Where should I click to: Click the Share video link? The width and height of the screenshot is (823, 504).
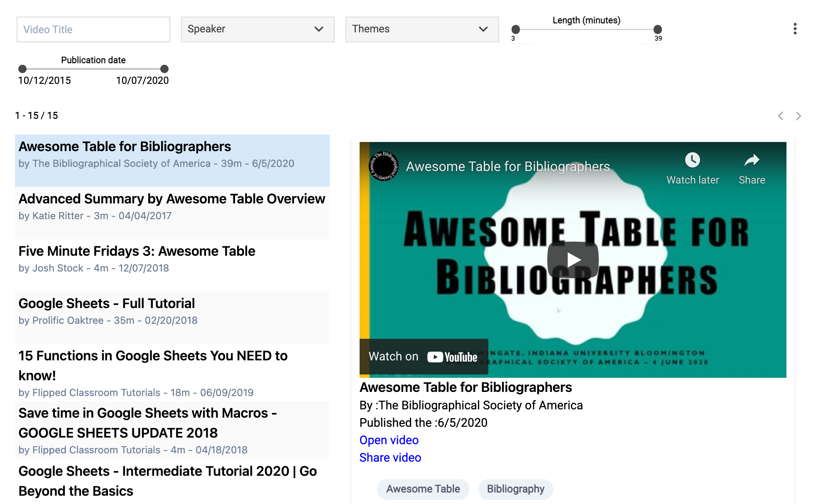tap(390, 458)
